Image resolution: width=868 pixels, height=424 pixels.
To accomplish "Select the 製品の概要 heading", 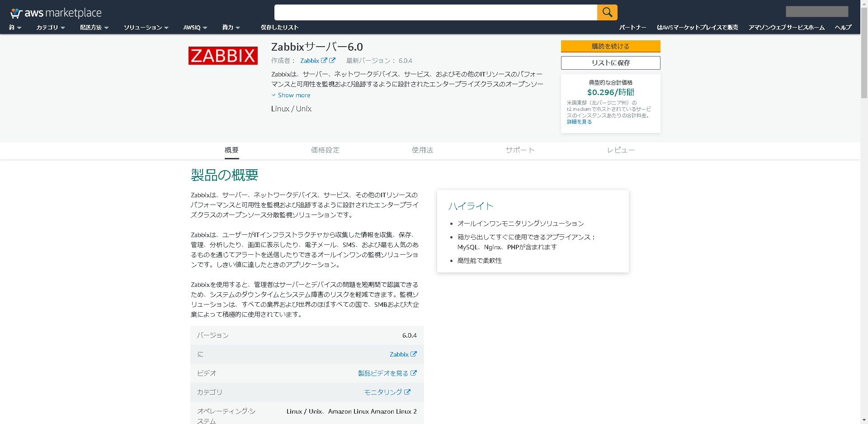I will (224, 175).
